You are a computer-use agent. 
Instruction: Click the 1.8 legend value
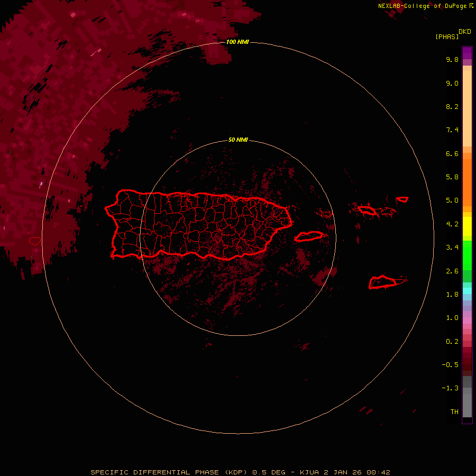tap(452, 295)
